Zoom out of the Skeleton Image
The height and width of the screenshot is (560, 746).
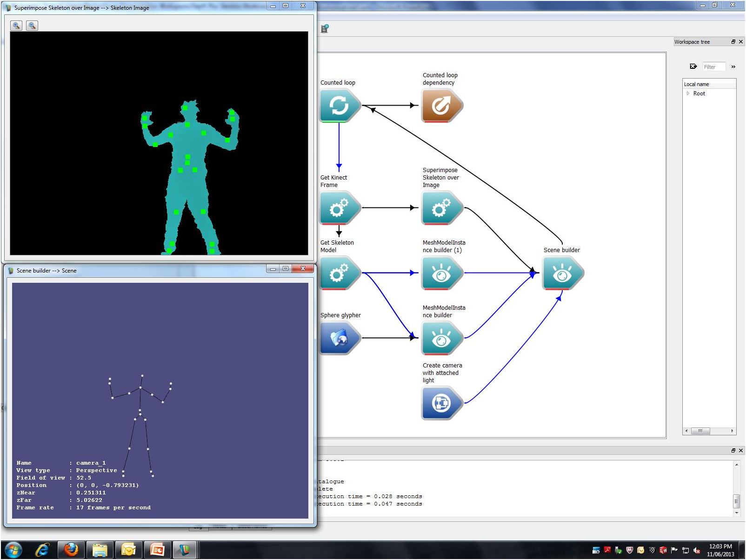pyautogui.click(x=32, y=26)
